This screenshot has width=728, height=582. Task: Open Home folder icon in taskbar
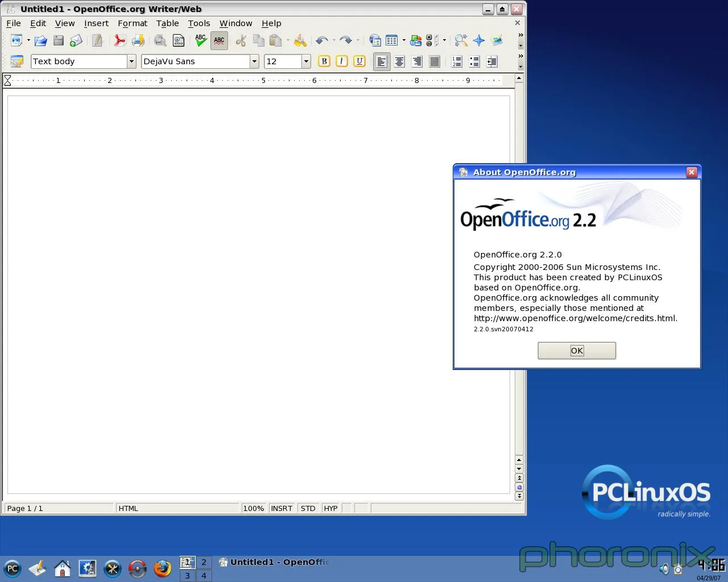pos(63,568)
